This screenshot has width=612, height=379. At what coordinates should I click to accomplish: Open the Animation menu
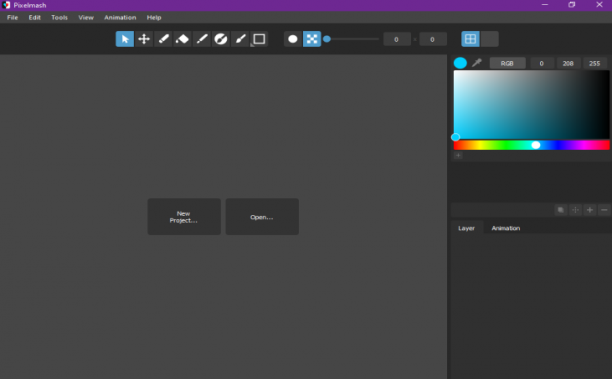(120, 18)
